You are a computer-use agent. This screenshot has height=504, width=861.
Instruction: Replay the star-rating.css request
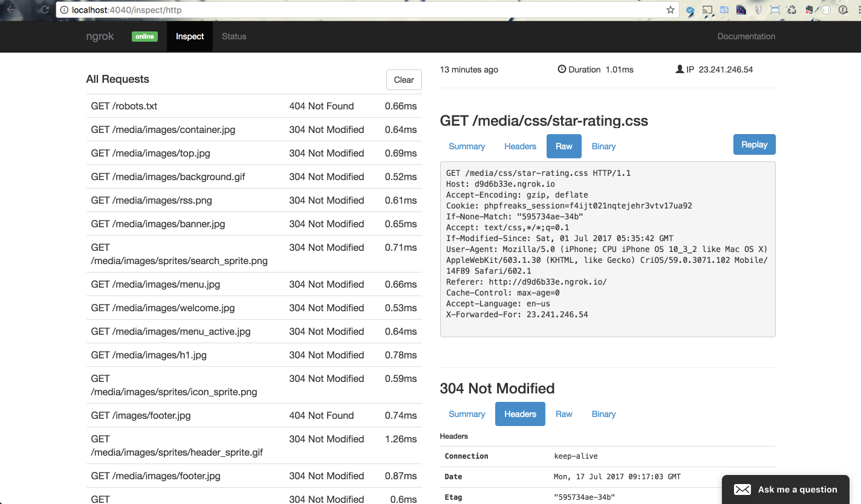[754, 144]
